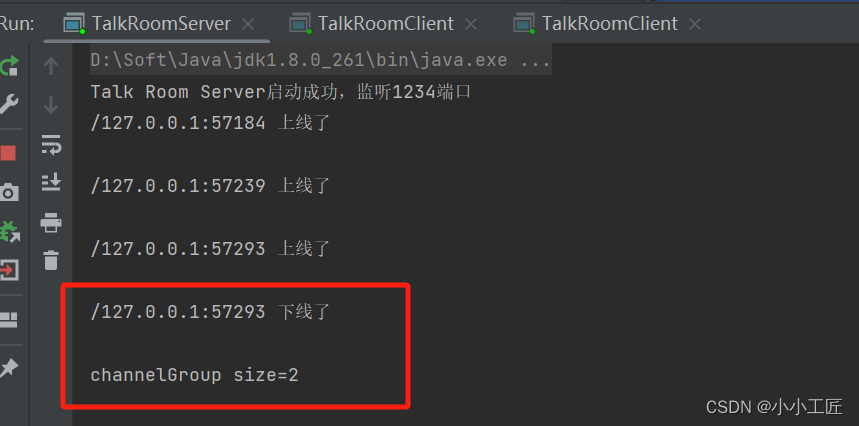
Task: Clear console with the trash can icon
Action: pyautogui.click(x=51, y=260)
